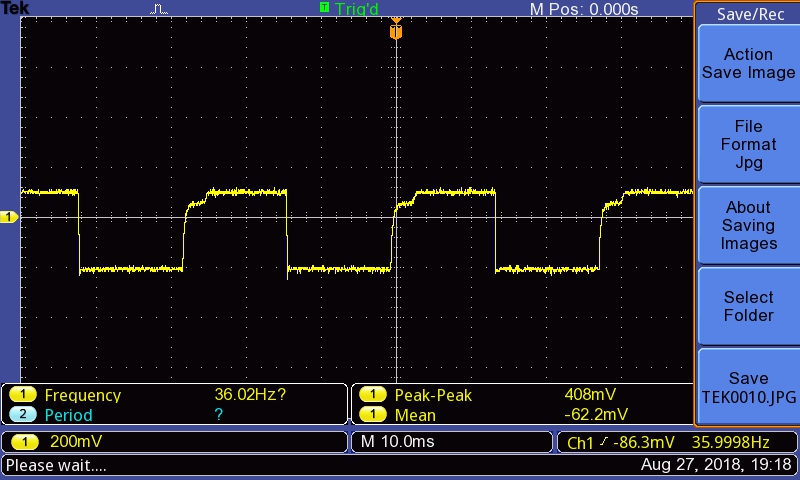Click Save TEK0010.JPG button

point(748,387)
